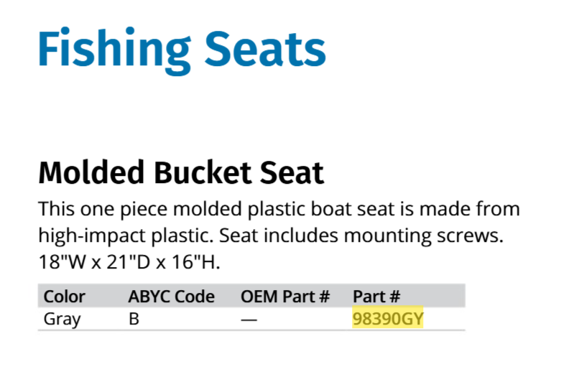The height and width of the screenshot is (392, 569).
Task: Click the dash in the OEM Part # cell
Action: coord(249,319)
